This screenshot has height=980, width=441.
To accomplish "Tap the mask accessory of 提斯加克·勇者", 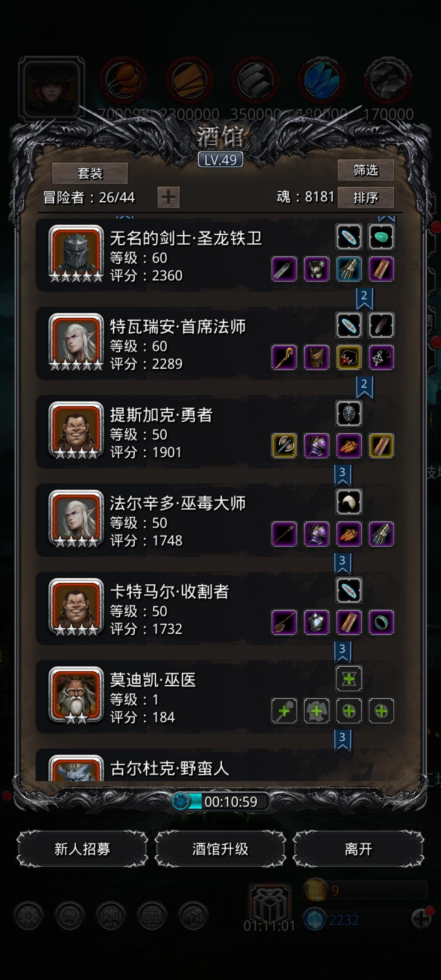I will [x=349, y=414].
